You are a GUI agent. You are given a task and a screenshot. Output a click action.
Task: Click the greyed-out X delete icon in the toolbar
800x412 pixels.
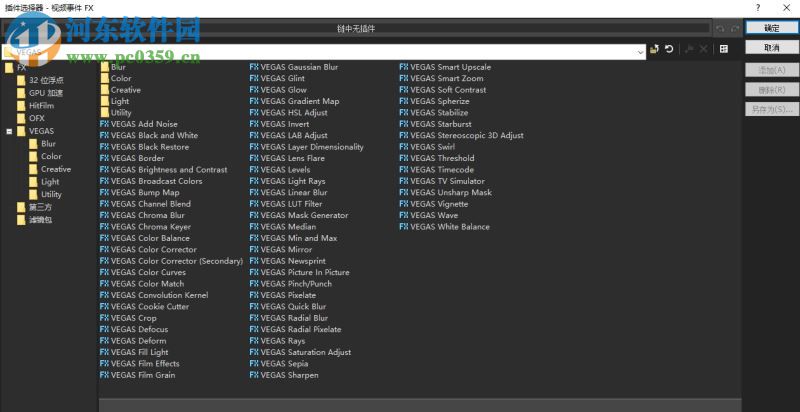click(703, 49)
